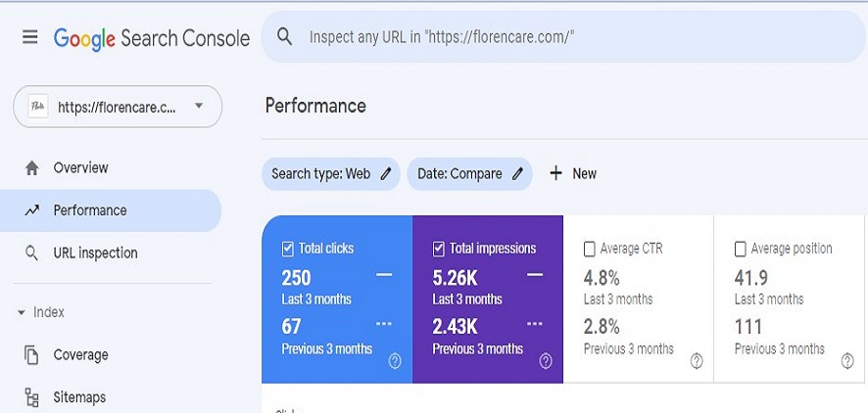Viewport: 868px width, 413px height.
Task: Click the 111 previous position value
Action: (748, 327)
